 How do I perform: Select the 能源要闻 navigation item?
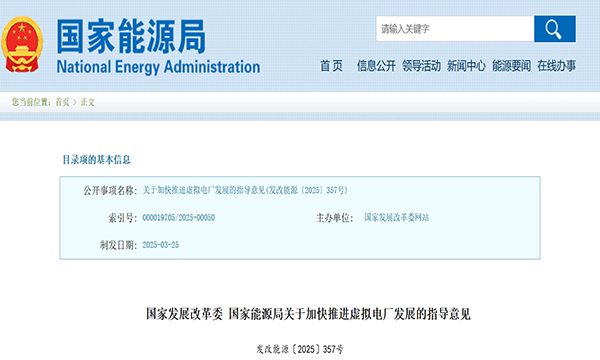(x=511, y=66)
